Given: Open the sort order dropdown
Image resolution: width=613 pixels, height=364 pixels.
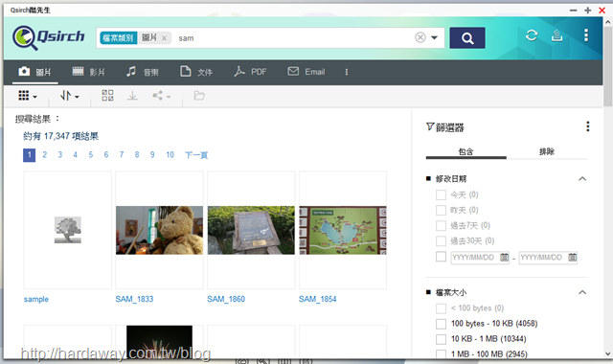Looking at the screenshot, I should tap(70, 96).
